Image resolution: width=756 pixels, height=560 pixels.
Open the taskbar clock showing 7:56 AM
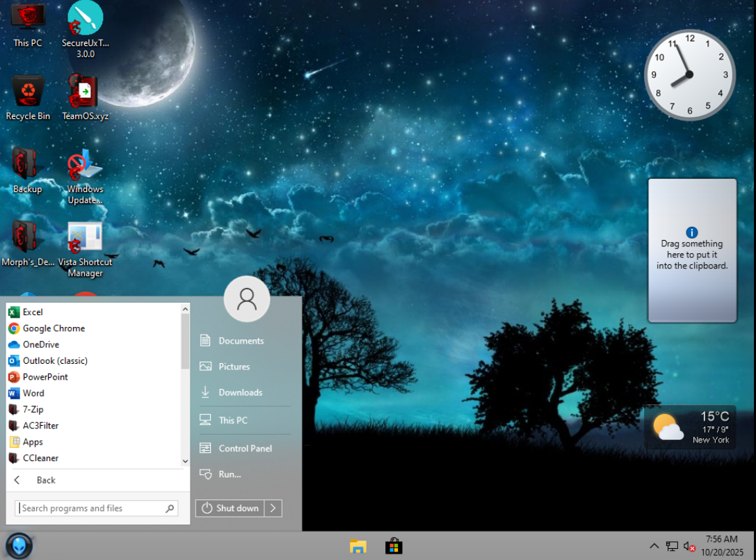(722, 545)
